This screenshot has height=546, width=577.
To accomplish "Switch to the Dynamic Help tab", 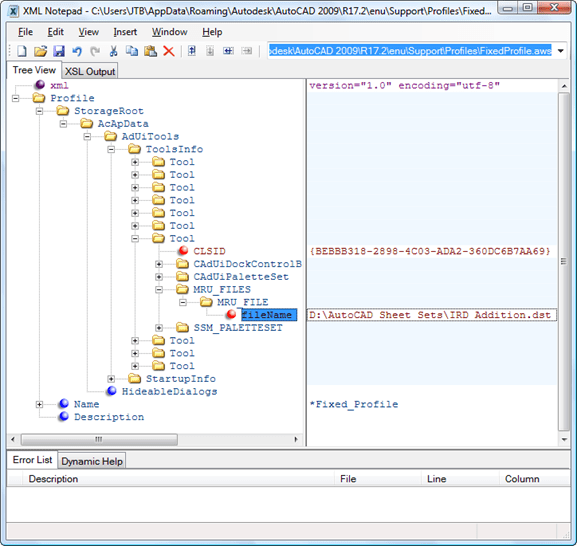I will pos(92,461).
